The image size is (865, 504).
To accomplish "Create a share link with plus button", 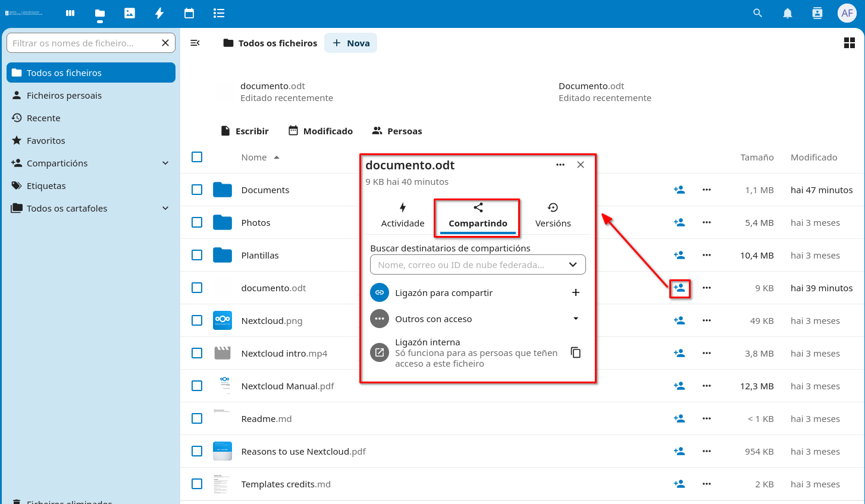I will [575, 292].
